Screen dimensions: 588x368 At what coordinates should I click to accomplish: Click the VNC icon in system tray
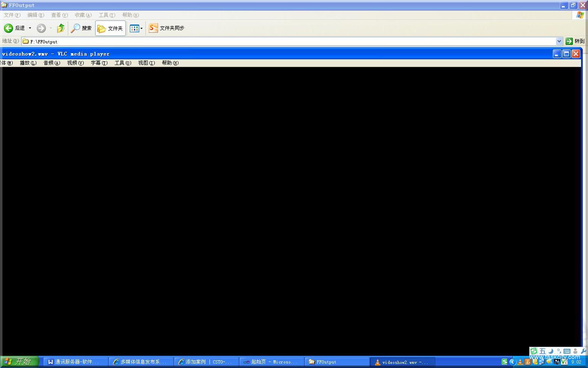(x=564, y=362)
